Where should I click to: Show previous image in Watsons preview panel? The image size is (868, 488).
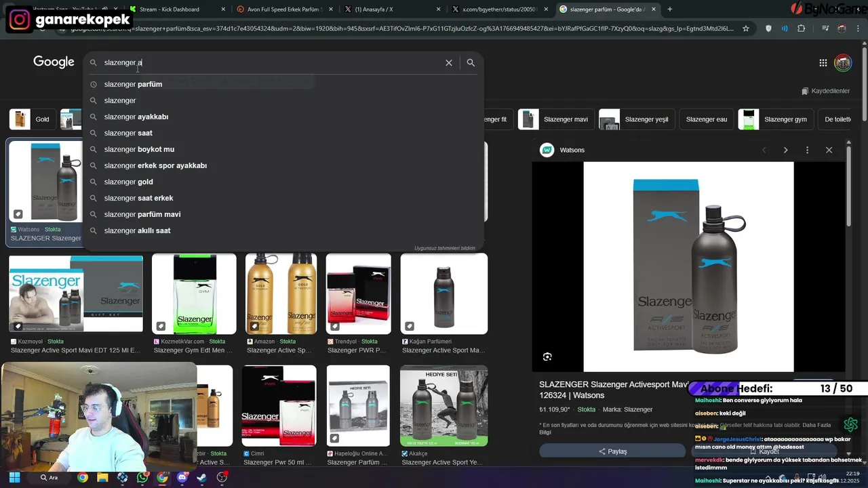tap(764, 150)
